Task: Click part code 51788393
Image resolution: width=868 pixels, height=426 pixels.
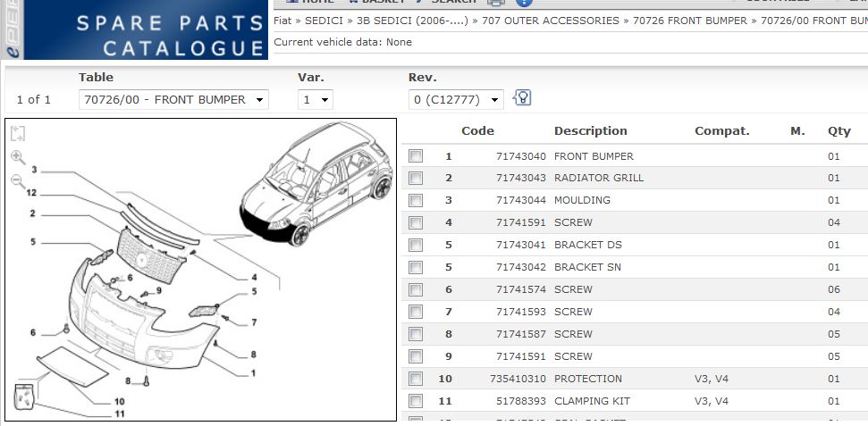Action: tap(521, 401)
